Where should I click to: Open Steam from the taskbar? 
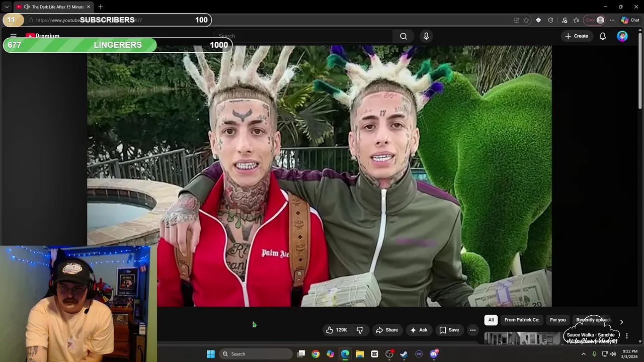tap(404, 354)
